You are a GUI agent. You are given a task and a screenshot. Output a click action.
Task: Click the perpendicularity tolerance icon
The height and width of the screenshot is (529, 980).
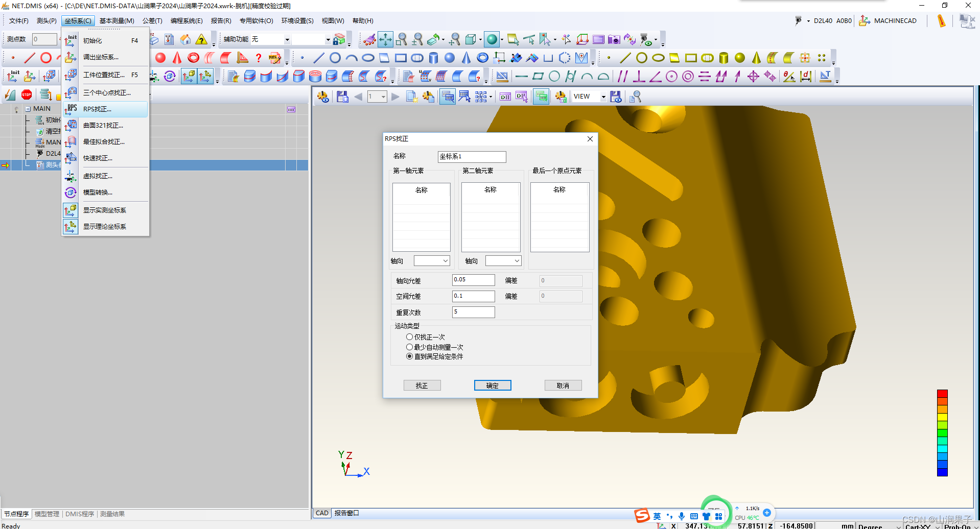[639, 77]
